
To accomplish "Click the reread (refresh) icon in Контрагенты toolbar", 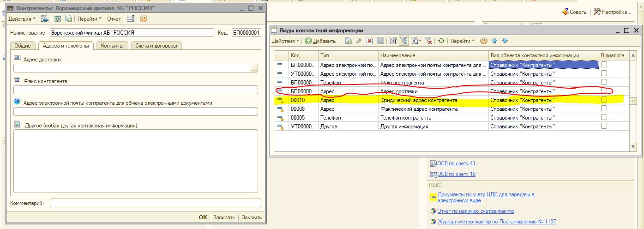I will [x=57, y=19].
